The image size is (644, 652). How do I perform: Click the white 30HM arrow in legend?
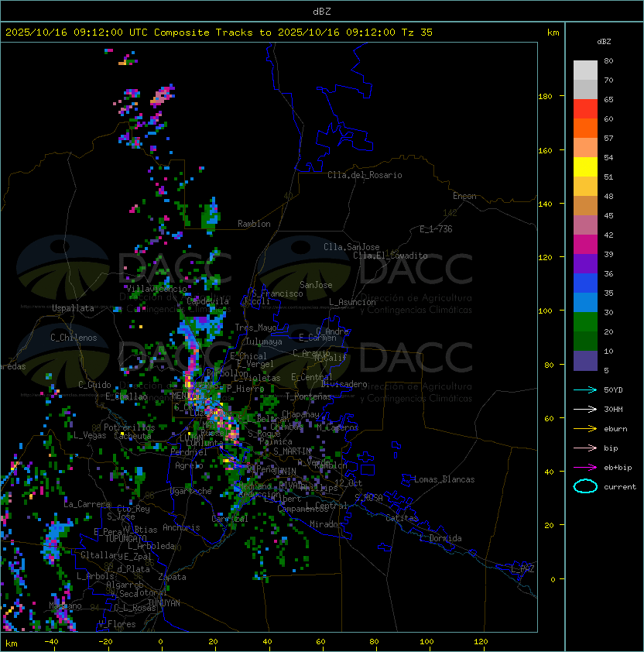point(585,409)
